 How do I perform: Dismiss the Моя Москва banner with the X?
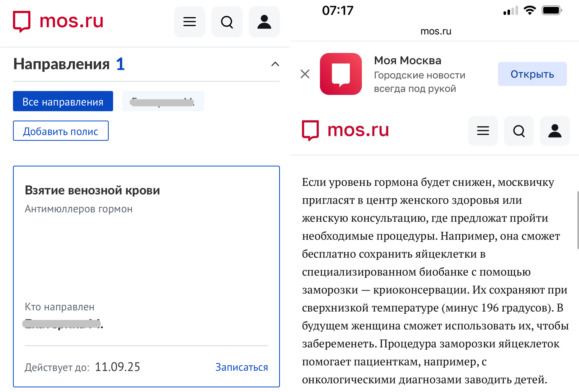[x=305, y=74]
